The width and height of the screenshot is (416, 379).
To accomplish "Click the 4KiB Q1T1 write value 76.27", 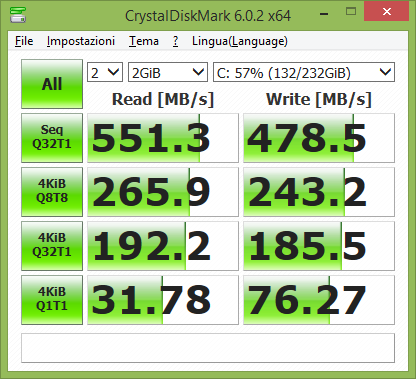I will [319, 300].
